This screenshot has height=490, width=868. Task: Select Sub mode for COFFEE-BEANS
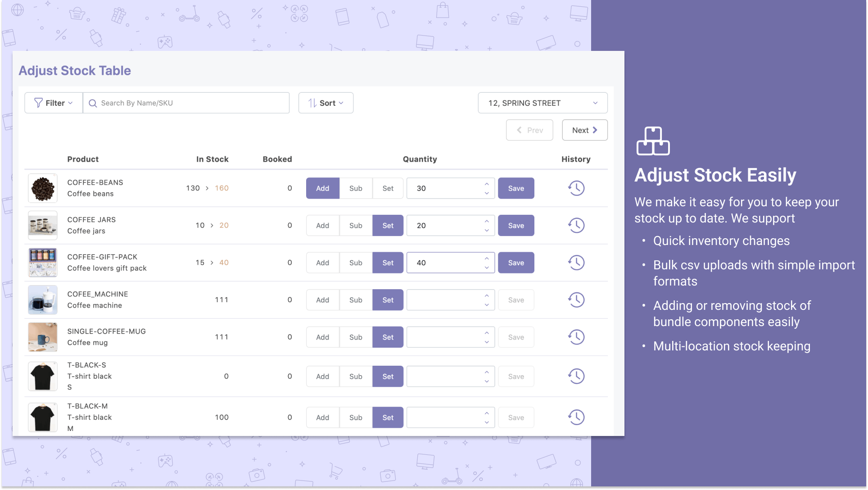click(356, 188)
